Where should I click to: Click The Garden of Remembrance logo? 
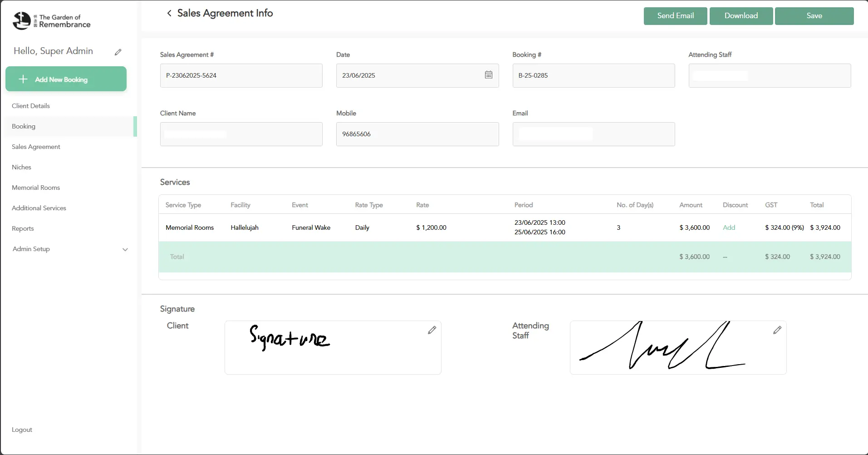[x=51, y=21]
